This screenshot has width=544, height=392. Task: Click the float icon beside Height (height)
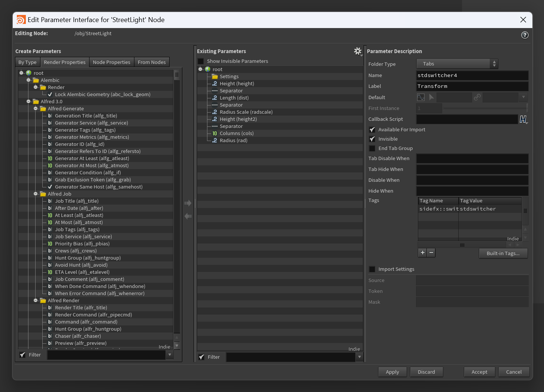[215, 83]
